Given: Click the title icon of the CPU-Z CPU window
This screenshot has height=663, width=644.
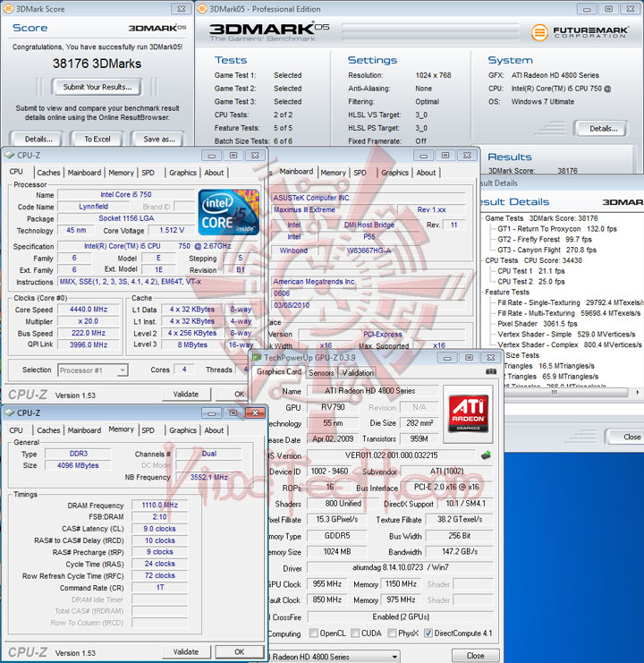Looking at the screenshot, I should (x=10, y=155).
